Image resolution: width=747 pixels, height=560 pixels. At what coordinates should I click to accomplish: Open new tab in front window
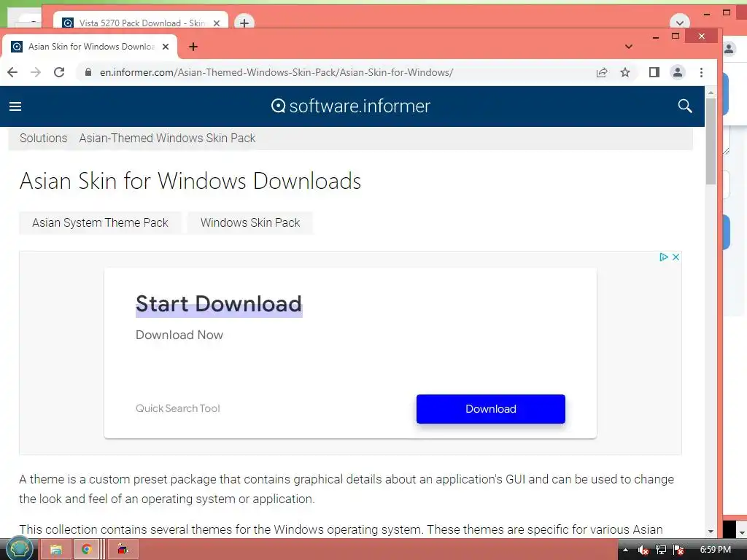coord(193,47)
